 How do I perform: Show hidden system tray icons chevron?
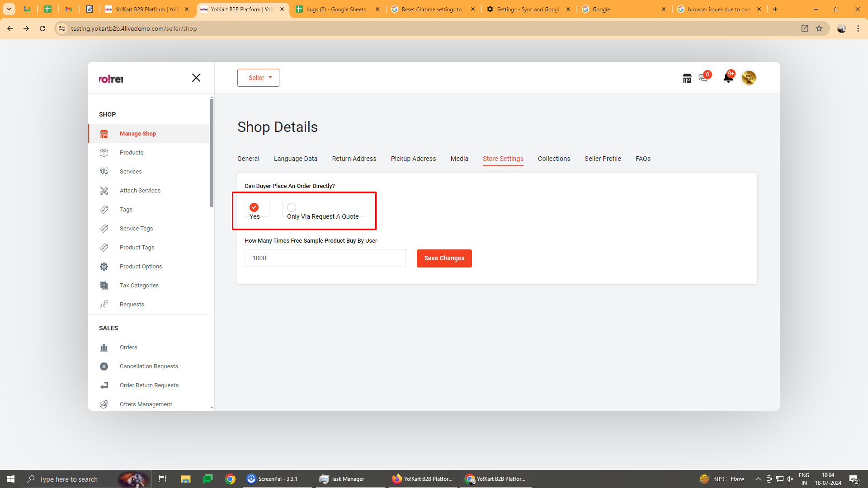[x=758, y=479]
